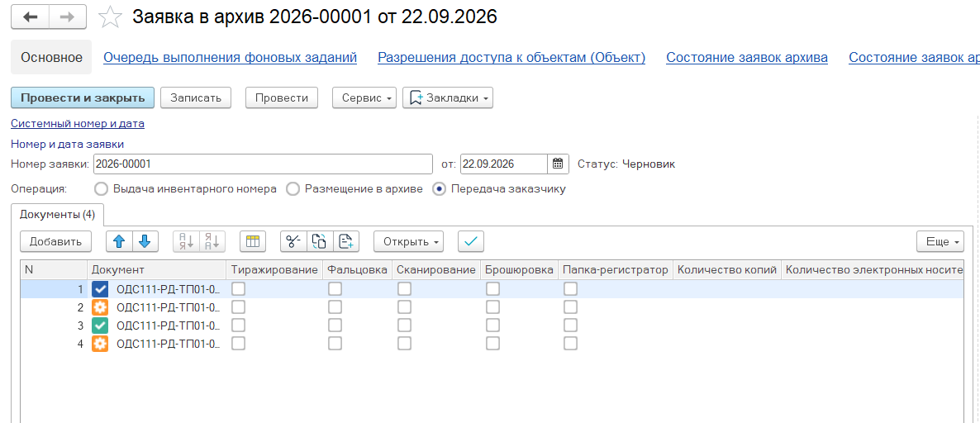Click the orange gear status icon in row 2

pos(100,307)
